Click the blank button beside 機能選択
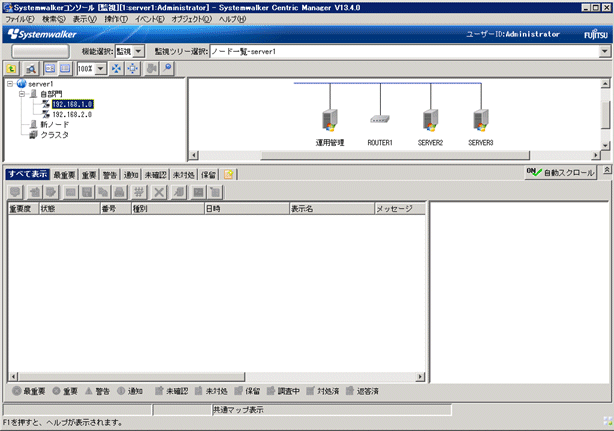Image resolution: width=614 pixels, height=431 pixels. coord(40,51)
